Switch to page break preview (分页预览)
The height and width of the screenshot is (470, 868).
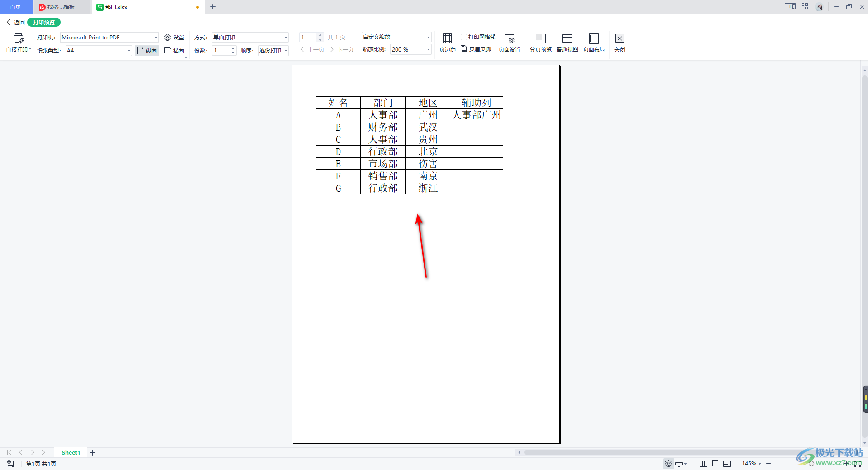click(541, 43)
